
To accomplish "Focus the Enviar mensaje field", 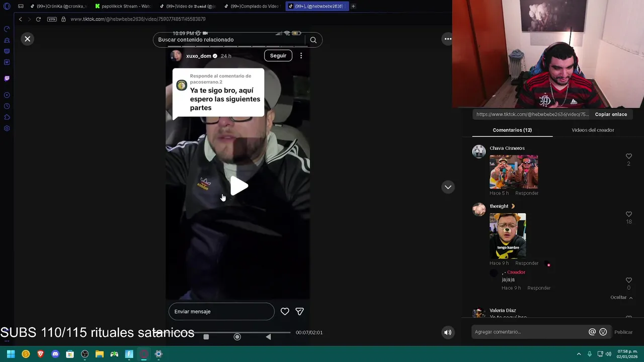I will (221, 312).
